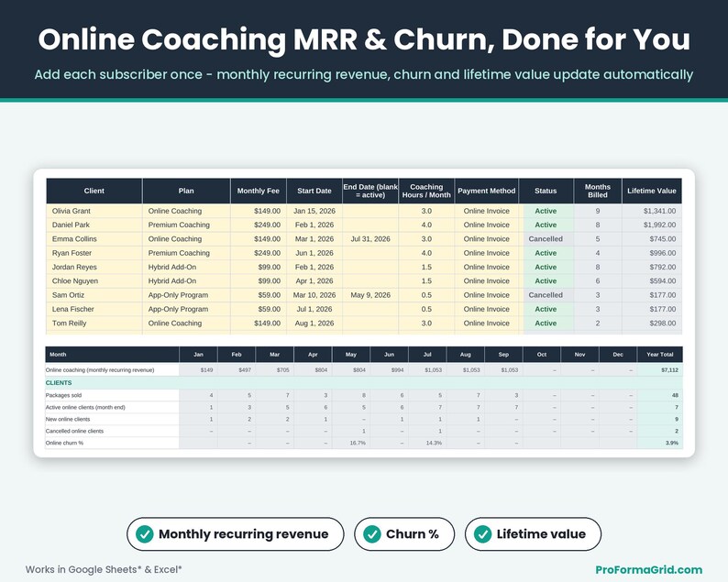Click the Payment Method column header
The height and width of the screenshot is (582, 728).
coord(487,191)
